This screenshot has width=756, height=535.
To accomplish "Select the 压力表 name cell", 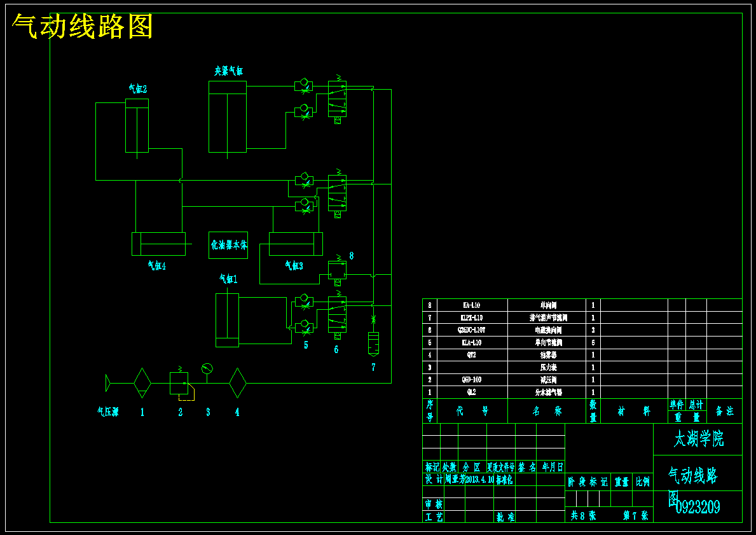I will [x=547, y=367].
